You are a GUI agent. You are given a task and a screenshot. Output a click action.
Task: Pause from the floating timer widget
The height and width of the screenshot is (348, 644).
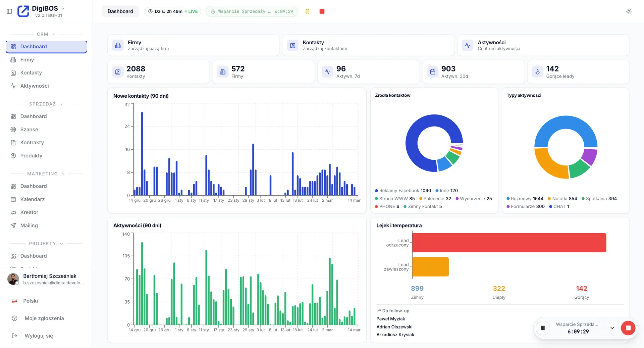(543, 328)
